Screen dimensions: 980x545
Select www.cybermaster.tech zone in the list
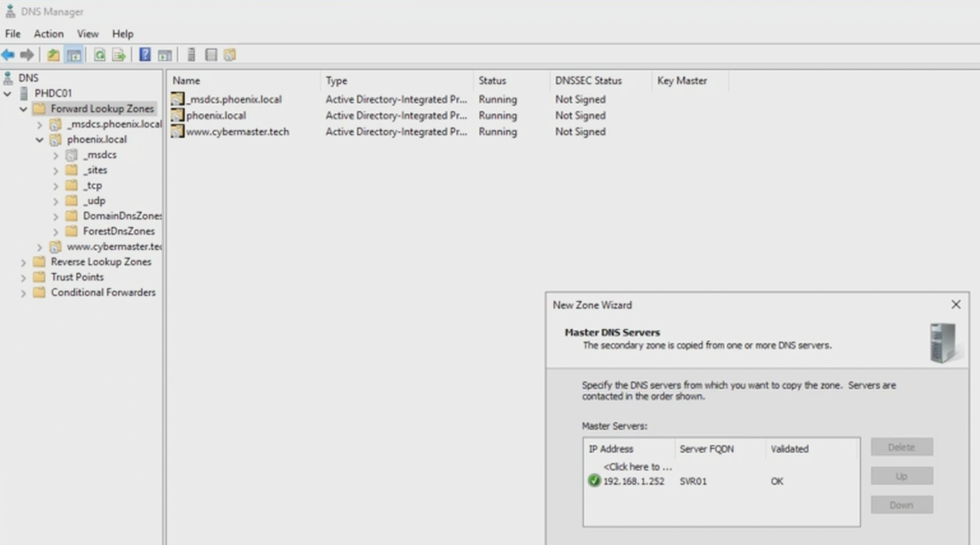point(237,132)
